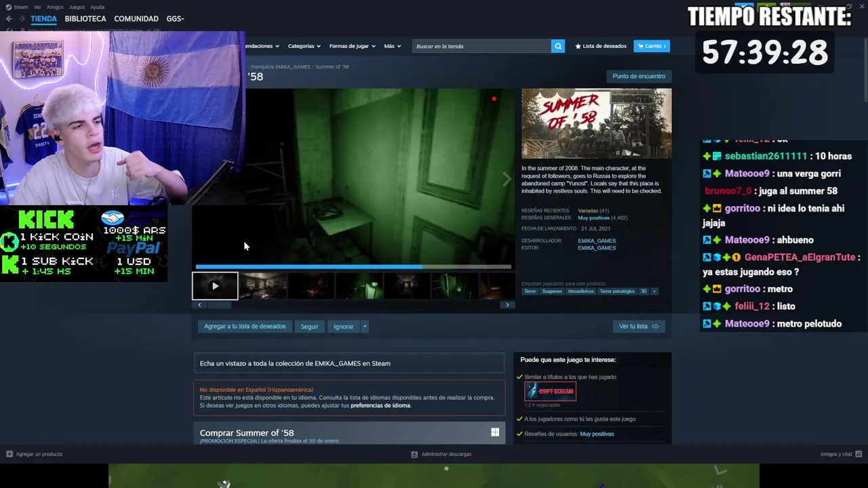Click the Terror tag
Viewport: 868px width, 488px height.
pyautogui.click(x=530, y=291)
